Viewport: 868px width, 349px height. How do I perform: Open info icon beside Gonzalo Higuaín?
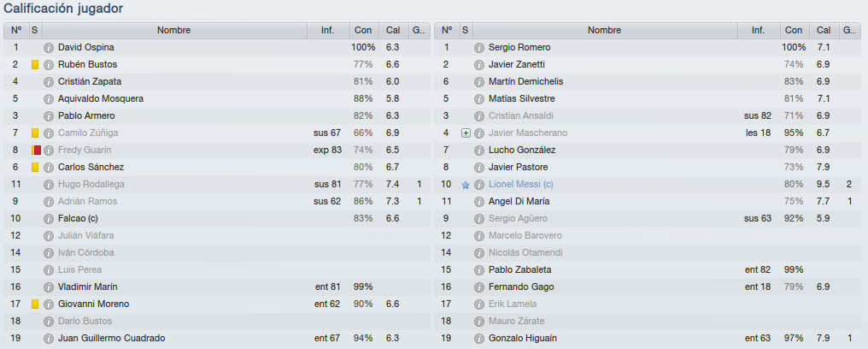click(x=479, y=339)
